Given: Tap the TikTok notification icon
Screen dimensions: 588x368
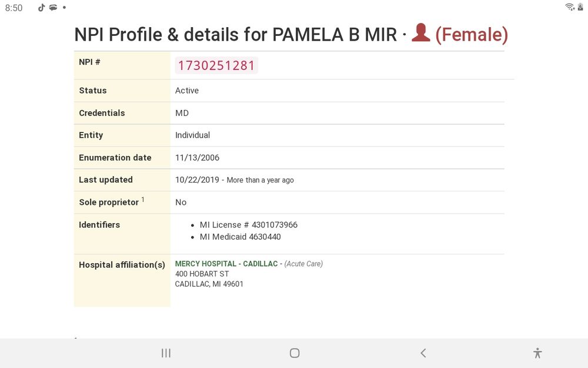Looking at the screenshot, I should click(x=41, y=8).
